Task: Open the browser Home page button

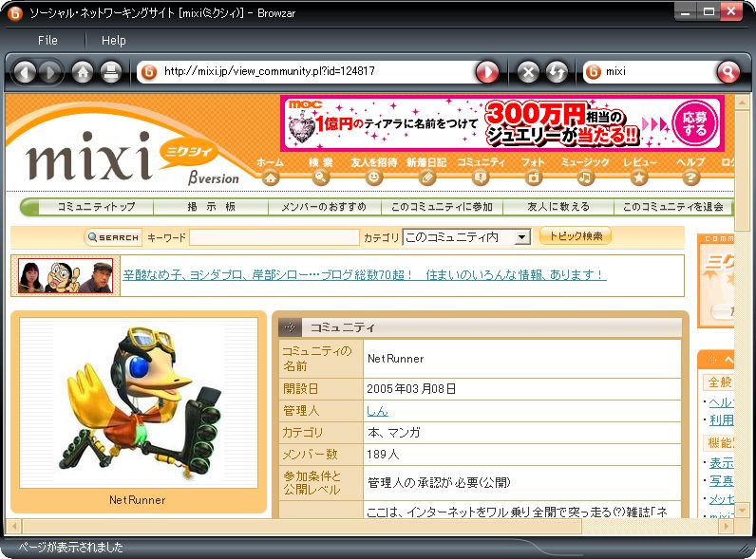Action: point(83,73)
